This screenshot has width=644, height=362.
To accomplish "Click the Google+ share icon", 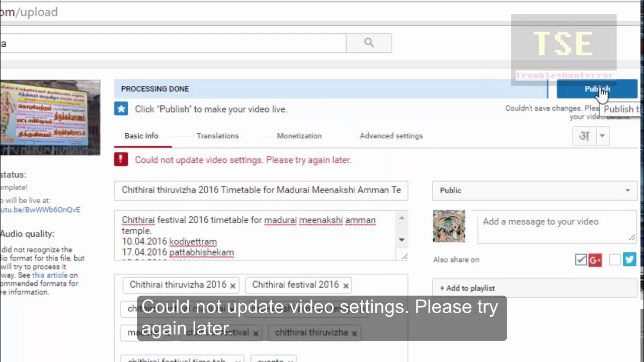I will tap(595, 260).
